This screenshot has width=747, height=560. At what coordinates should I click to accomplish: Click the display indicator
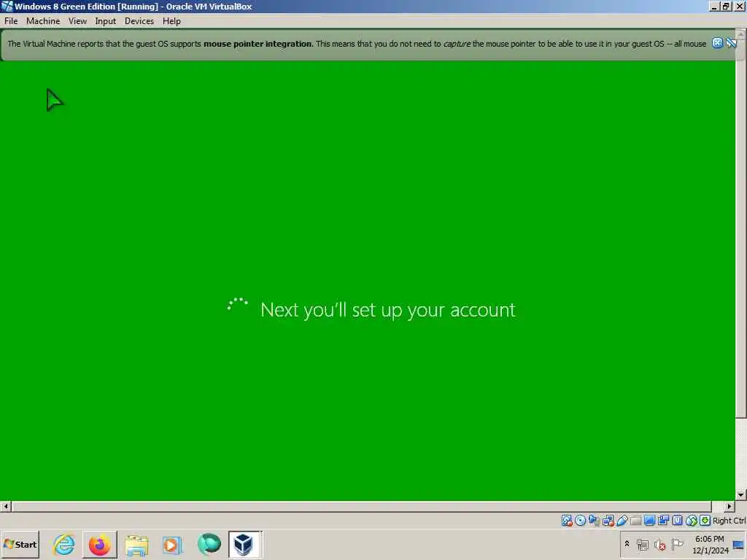(x=649, y=521)
